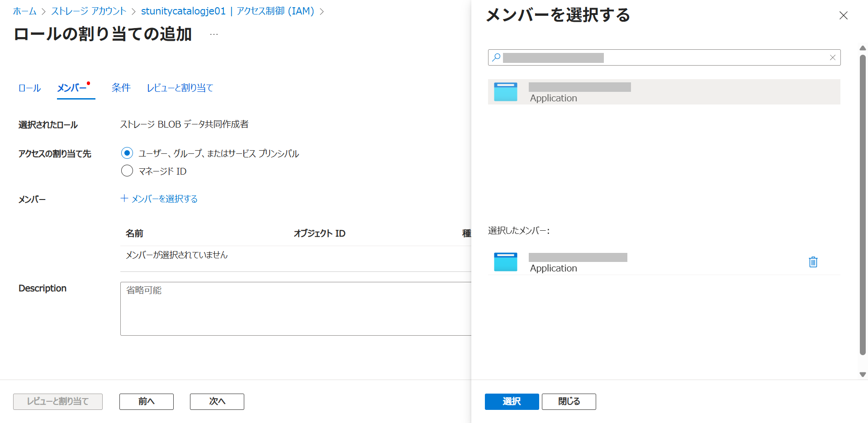Select the マネージド ID radio option
Image resolution: width=868 pixels, height=423 pixels.
127,171
